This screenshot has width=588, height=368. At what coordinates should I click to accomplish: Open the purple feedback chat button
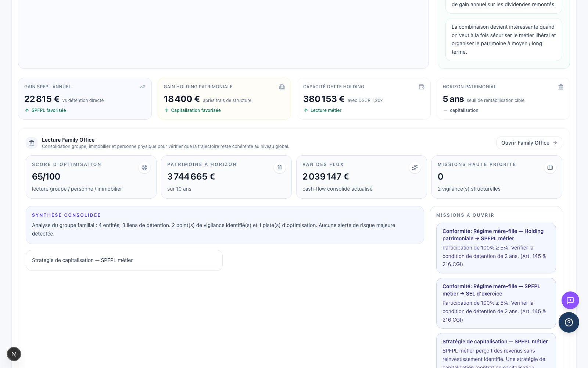pyautogui.click(x=570, y=300)
